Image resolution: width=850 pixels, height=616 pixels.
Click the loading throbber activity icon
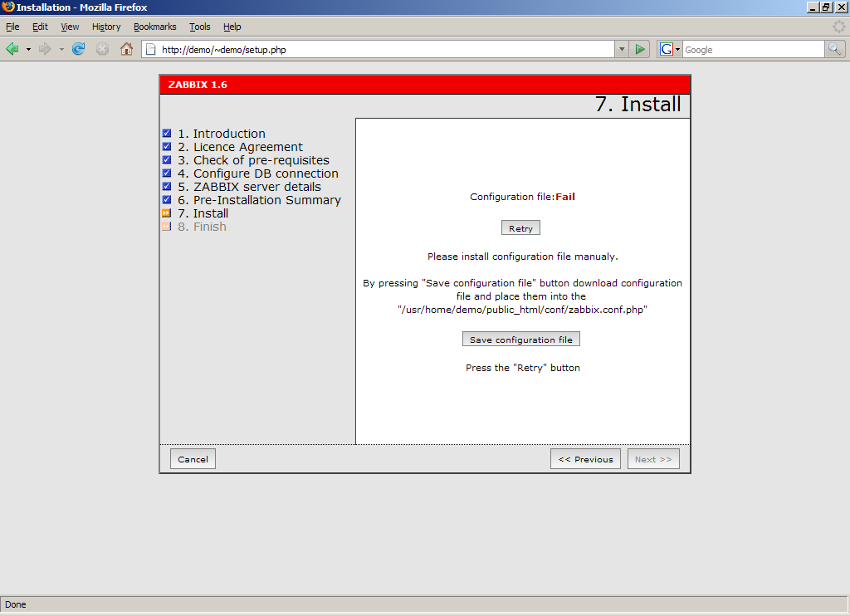[x=838, y=26]
